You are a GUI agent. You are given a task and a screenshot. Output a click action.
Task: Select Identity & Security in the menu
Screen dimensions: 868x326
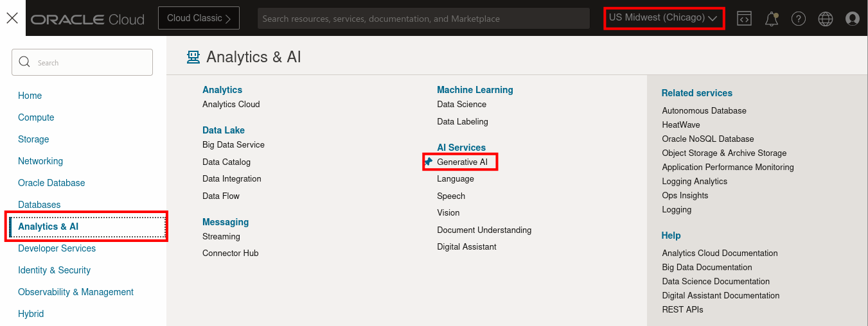pyautogui.click(x=54, y=270)
